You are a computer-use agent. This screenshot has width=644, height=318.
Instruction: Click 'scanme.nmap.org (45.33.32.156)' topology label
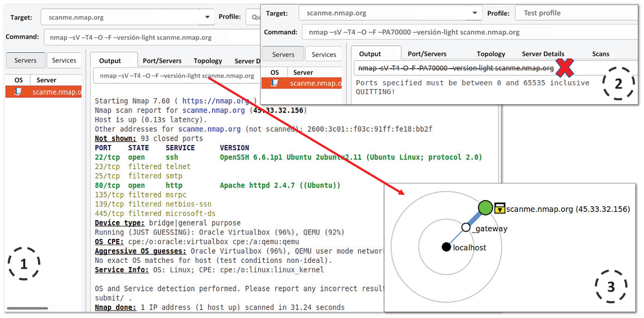(x=568, y=209)
